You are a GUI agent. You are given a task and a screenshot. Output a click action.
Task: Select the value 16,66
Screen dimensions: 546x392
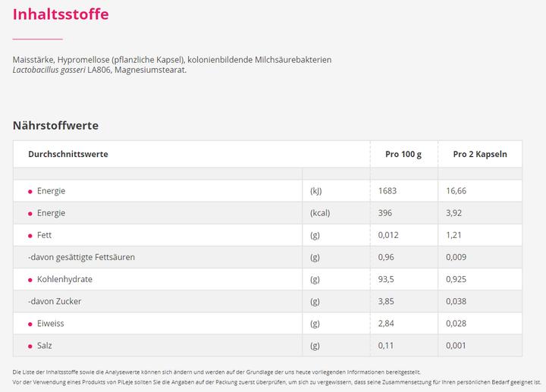pyautogui.click(x=457, y=191)
